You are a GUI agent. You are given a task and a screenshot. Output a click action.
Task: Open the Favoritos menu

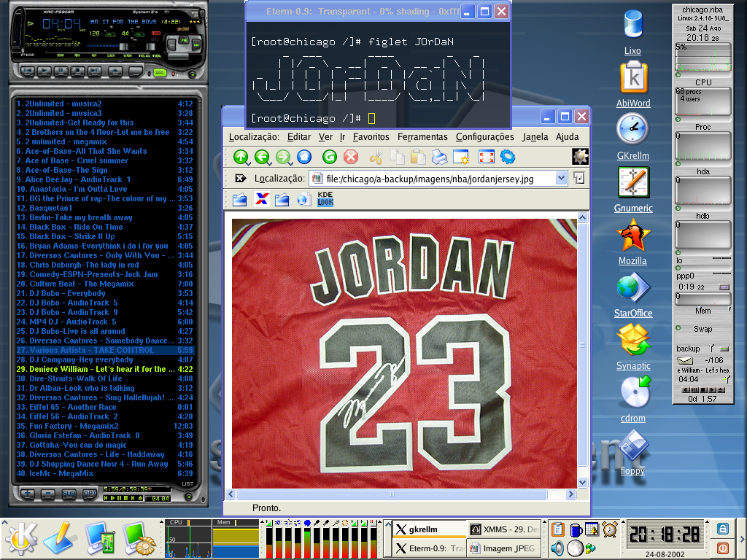pyautogui.click(x=371, y=137)
